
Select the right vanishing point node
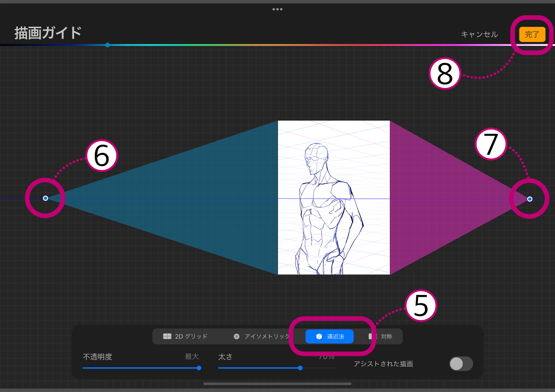530,199
